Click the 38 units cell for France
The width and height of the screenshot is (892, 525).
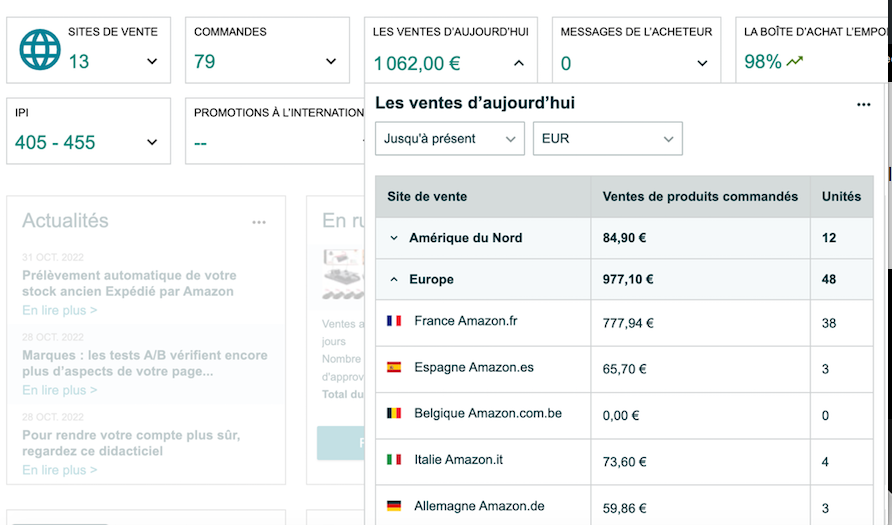(829, 324)
